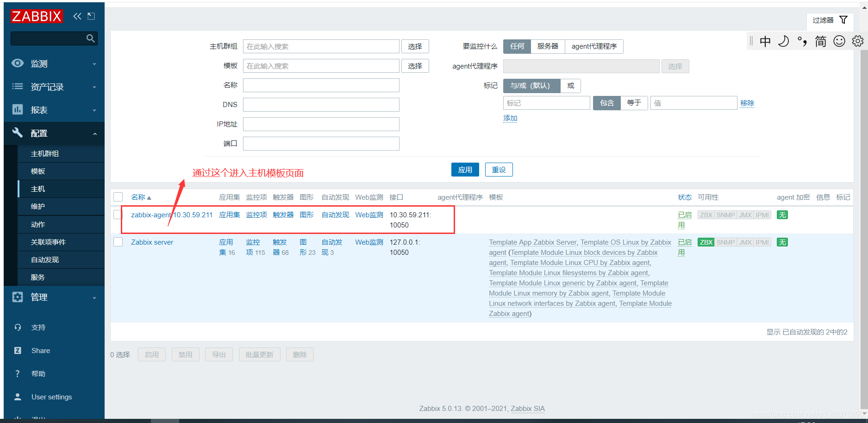Click the Share Z icon
The width and height of the screenshot is (868, 423).
pos(18,350)
